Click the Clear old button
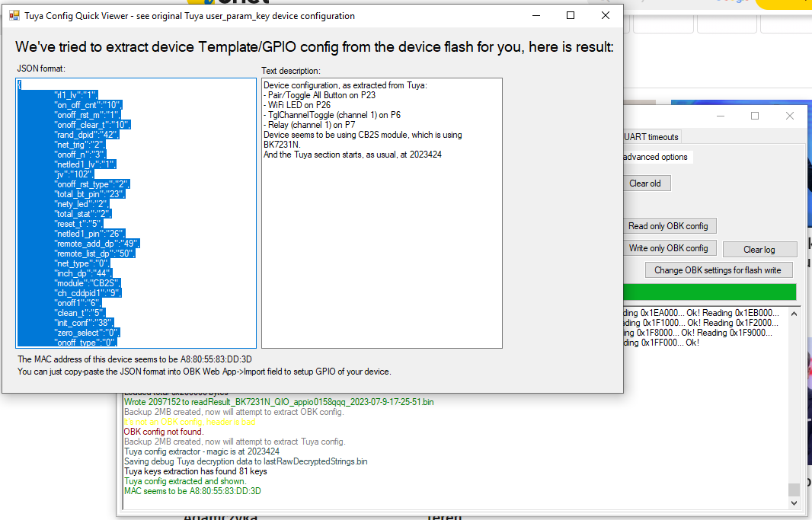 pyautogui.click(x=645, y=183)
